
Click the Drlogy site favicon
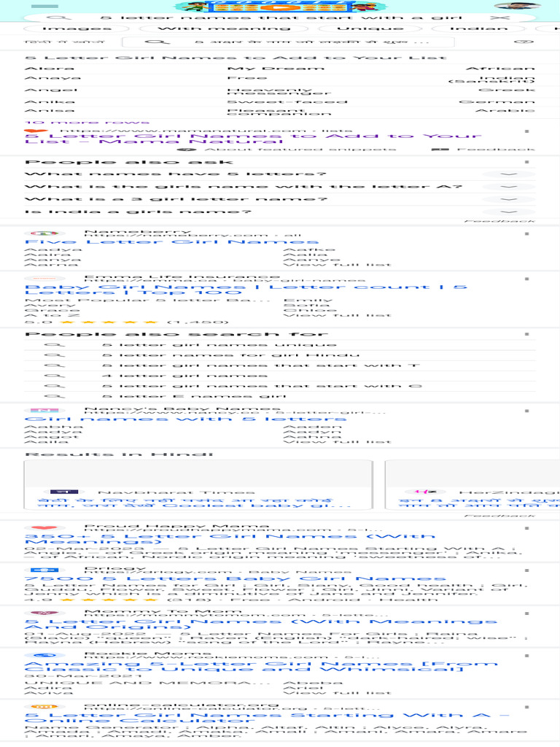pos(44,570)
